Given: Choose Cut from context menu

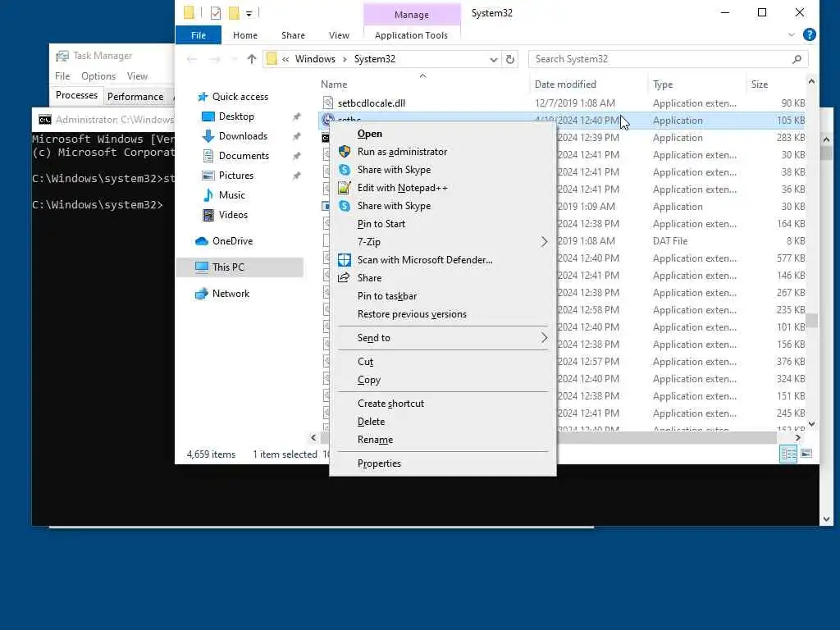Looking at the screenshot, I should pyautogui.click(x=365, y=362).
